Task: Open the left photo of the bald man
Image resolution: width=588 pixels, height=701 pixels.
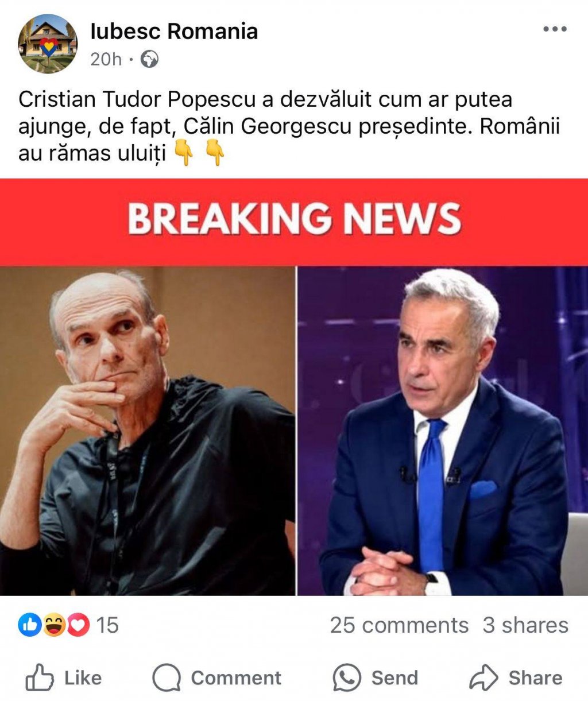Action: coord(147,431)
